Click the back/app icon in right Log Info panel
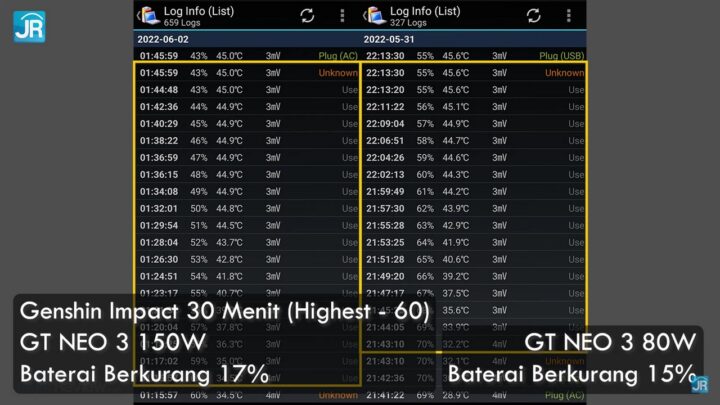Image resolution: width=720 pixels, height=405 pixels. tap(374, 15)
